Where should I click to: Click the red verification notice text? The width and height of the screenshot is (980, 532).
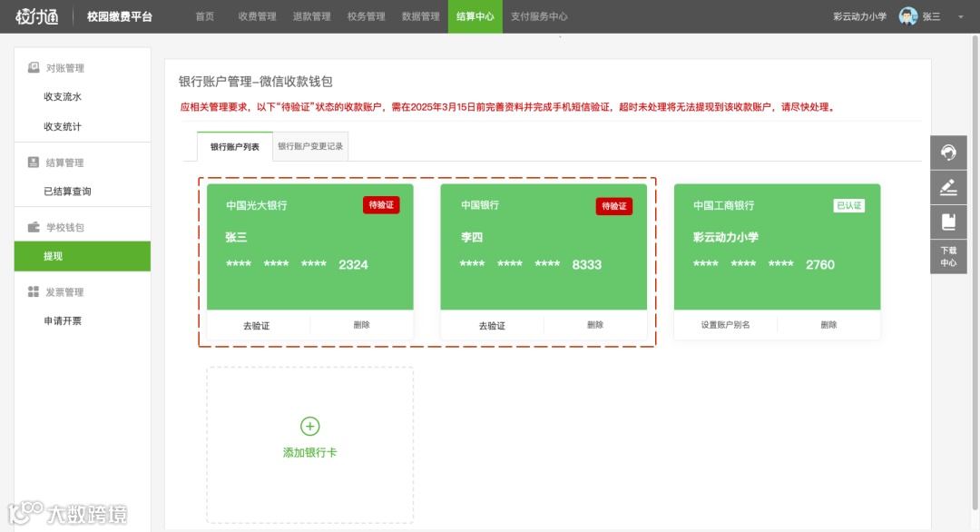pos(507,107)
